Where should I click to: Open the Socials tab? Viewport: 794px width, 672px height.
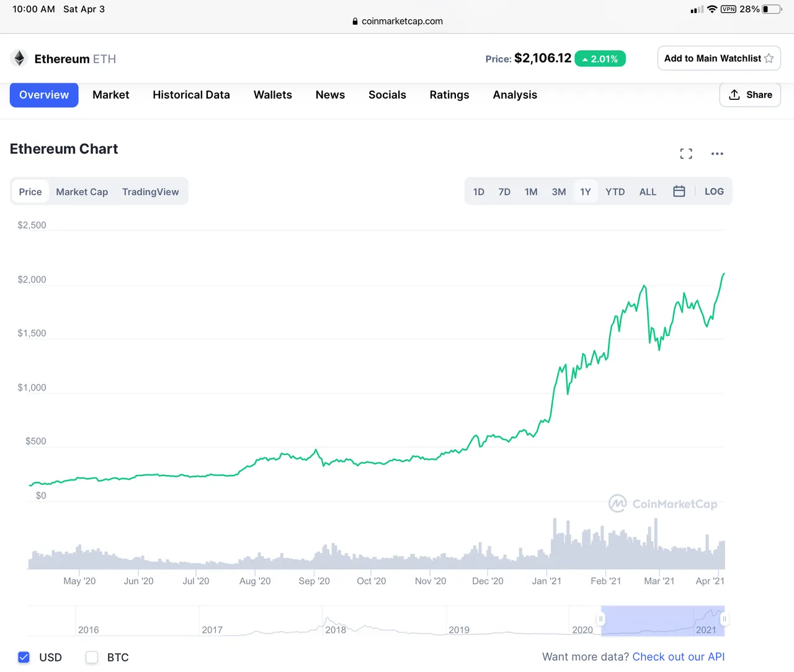[x=387, y=95]
